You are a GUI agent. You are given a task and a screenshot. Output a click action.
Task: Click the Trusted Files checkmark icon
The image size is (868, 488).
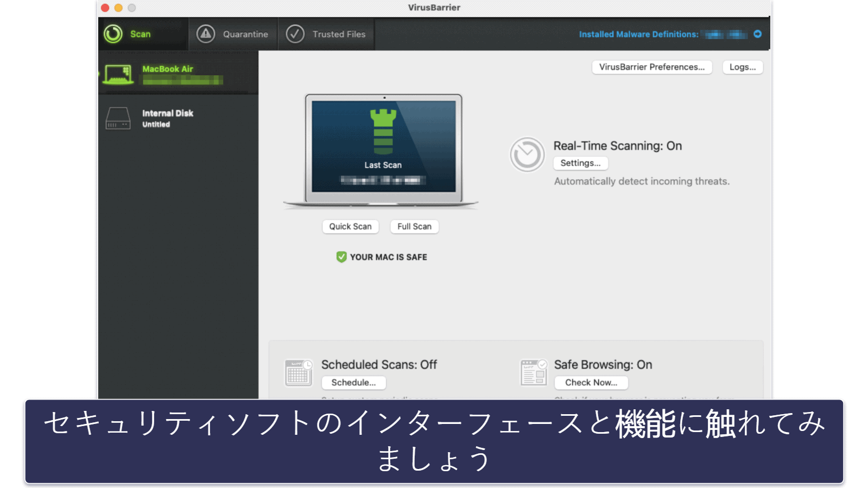click(x=295, y=34)
